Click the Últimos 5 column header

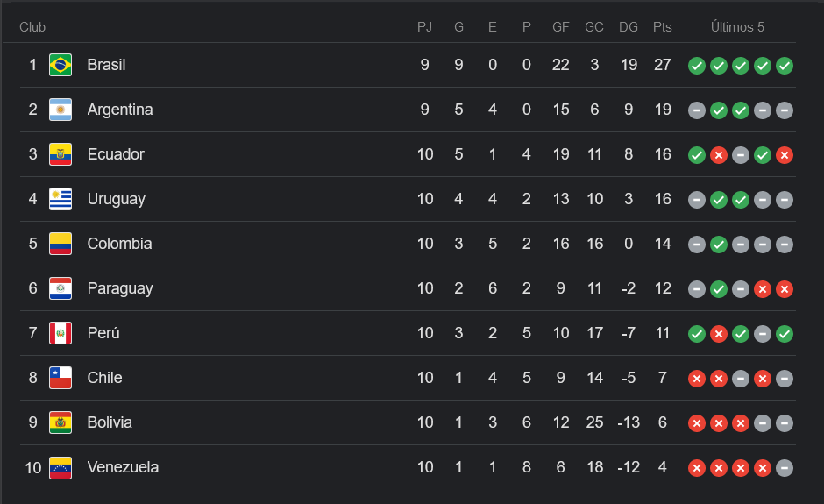point(737,27)
